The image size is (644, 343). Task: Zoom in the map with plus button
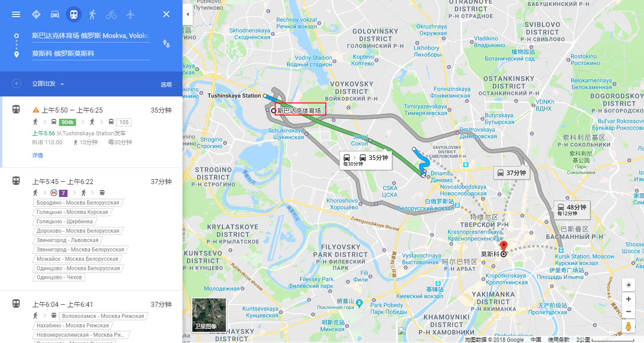pos(629,299)
